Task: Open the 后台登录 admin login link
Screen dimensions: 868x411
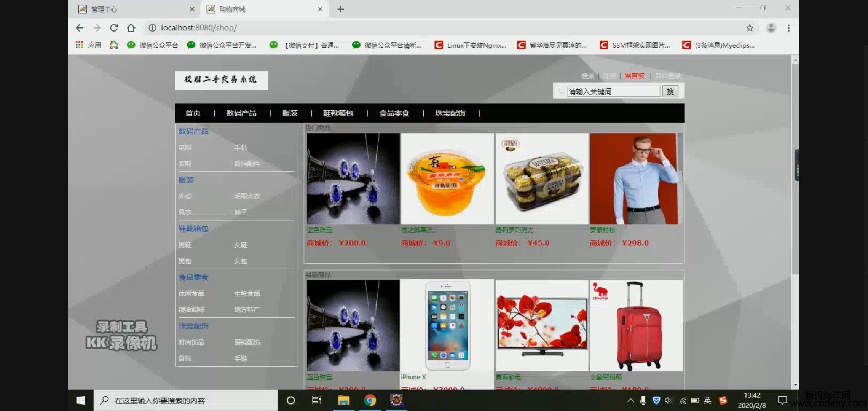Action: tap(668, 76)
